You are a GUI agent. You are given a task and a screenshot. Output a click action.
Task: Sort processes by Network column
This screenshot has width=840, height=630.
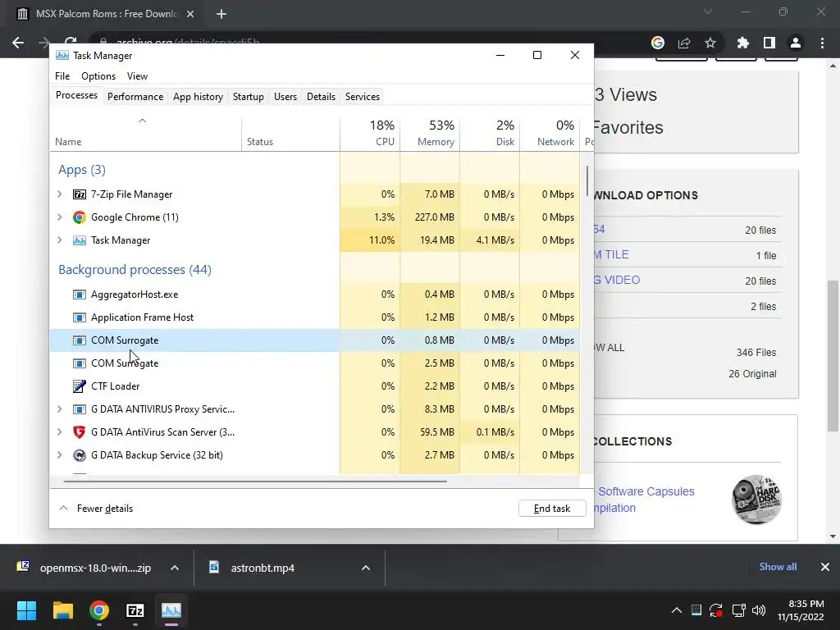(550, 133)
